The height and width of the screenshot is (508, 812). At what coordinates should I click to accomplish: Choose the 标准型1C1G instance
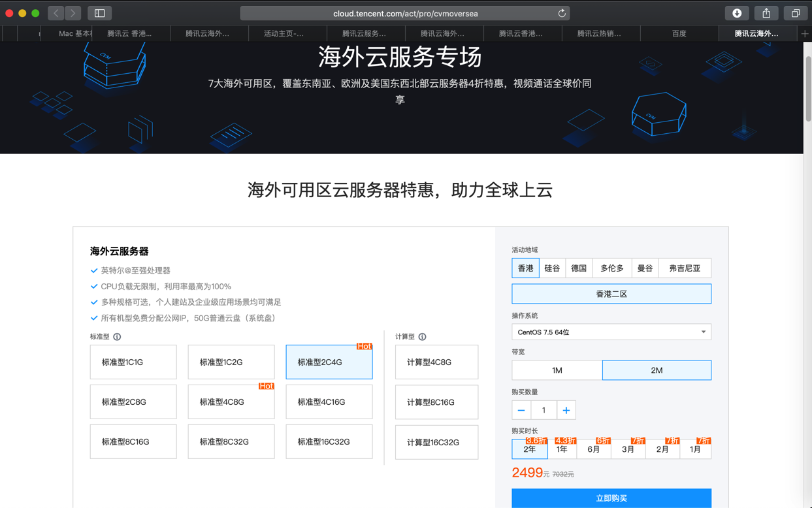coord(133,362)
